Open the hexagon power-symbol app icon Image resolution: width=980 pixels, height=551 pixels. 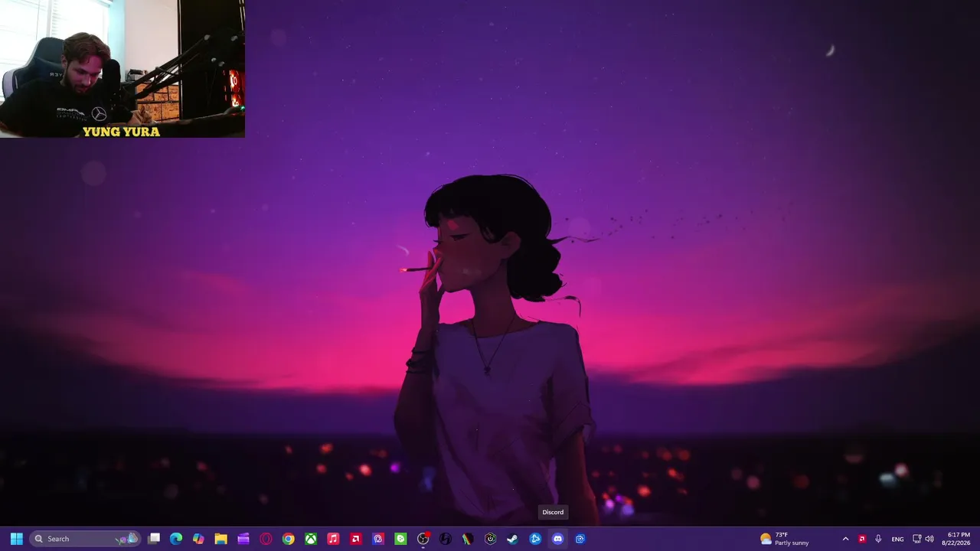pos(490,539)
